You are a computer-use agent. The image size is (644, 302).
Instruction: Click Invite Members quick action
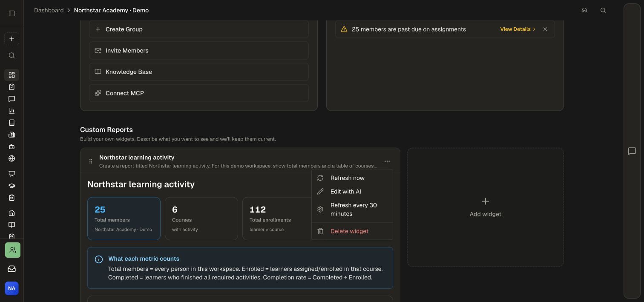199,51
